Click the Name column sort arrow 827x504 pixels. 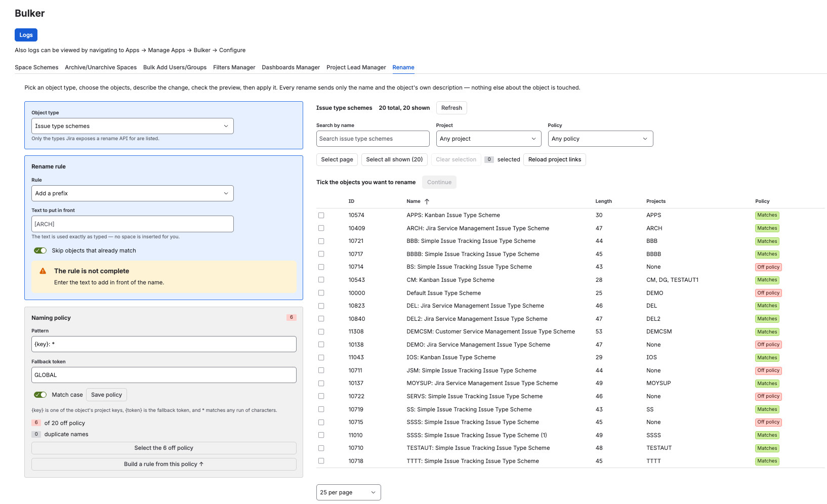(427, 201)
